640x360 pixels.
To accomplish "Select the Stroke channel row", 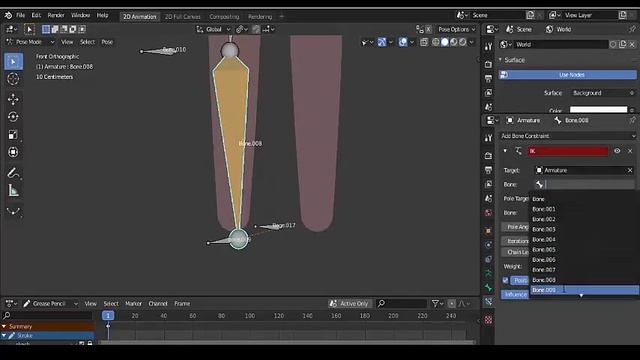I will click(x=47, y=336).
